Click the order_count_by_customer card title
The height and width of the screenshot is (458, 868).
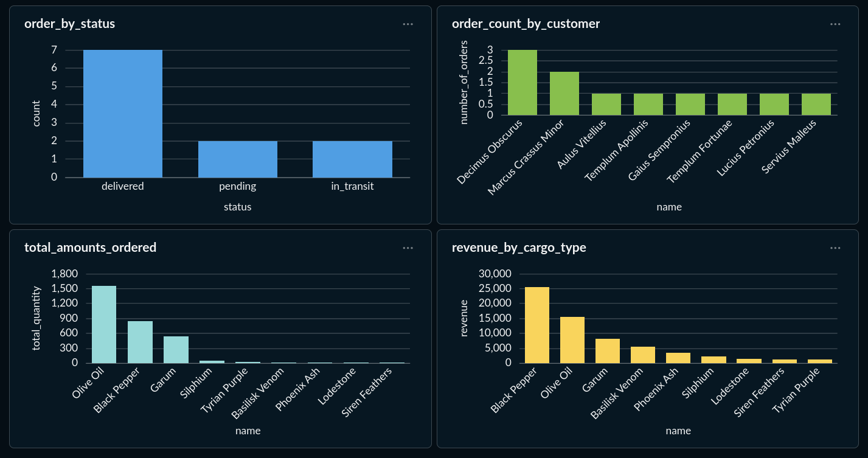[526, 24]
